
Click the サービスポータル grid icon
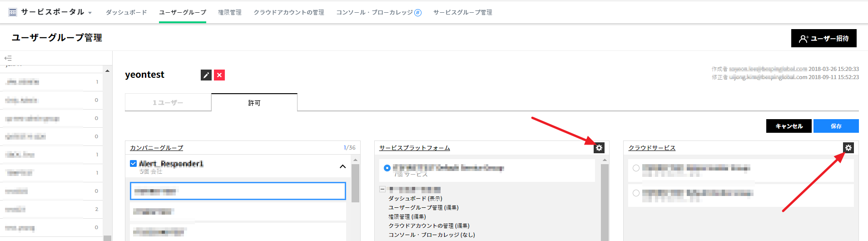(13, 12)
